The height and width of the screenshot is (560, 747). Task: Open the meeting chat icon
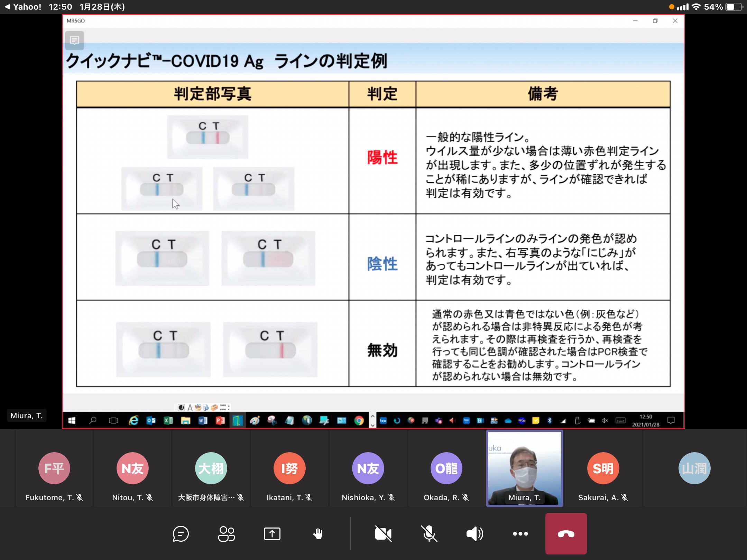[x=181, y=534]
